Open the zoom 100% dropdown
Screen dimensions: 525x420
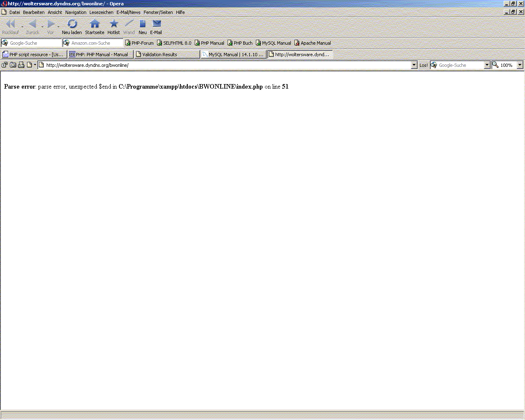pos(520,65)
